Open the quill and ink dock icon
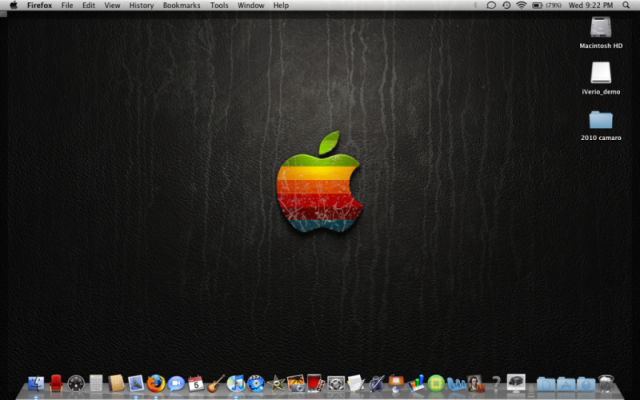Viewport: 640px width, 400px height. click(x=376, y=384)
